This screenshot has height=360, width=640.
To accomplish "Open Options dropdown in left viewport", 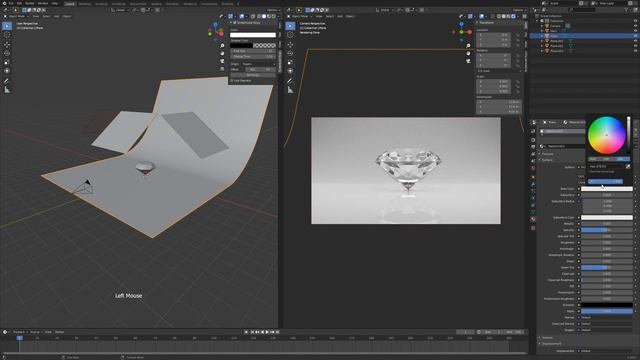I will [x=273, y=10].
